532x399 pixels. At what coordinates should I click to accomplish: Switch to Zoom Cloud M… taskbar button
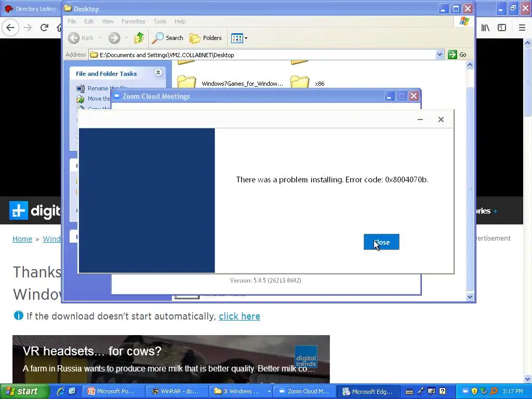pos(304,391)
